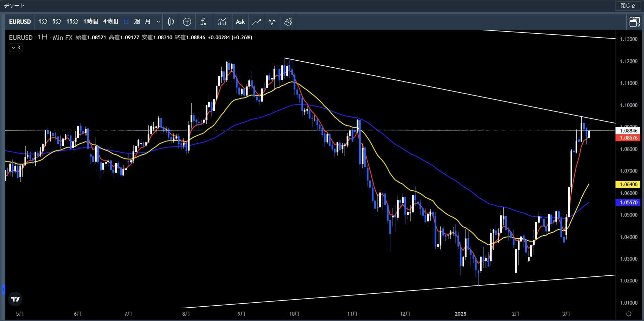This screenshot has width=644, height=321.
Task: Switch to 5分 timeframe
Action: pos(57,21)
